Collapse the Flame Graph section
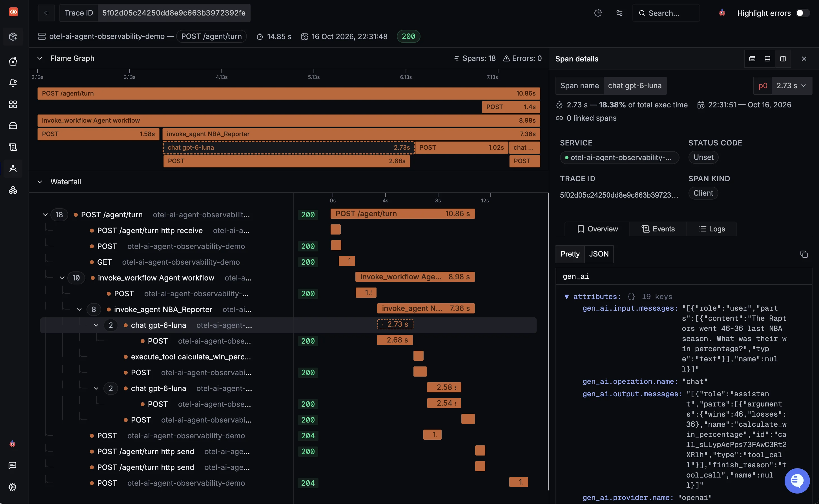819x504 pixels. tap(40, 58)
